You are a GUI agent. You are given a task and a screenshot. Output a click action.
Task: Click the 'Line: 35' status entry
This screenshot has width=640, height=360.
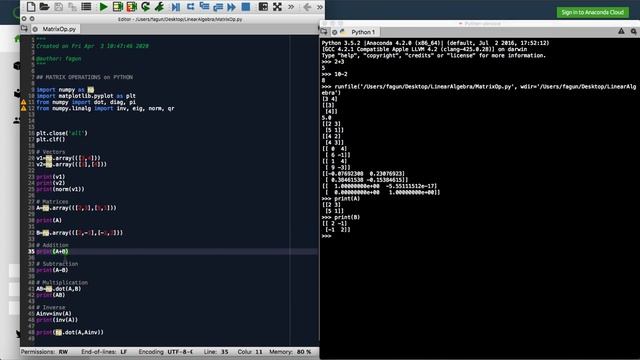pyautogui.click(x=216, y=352)
